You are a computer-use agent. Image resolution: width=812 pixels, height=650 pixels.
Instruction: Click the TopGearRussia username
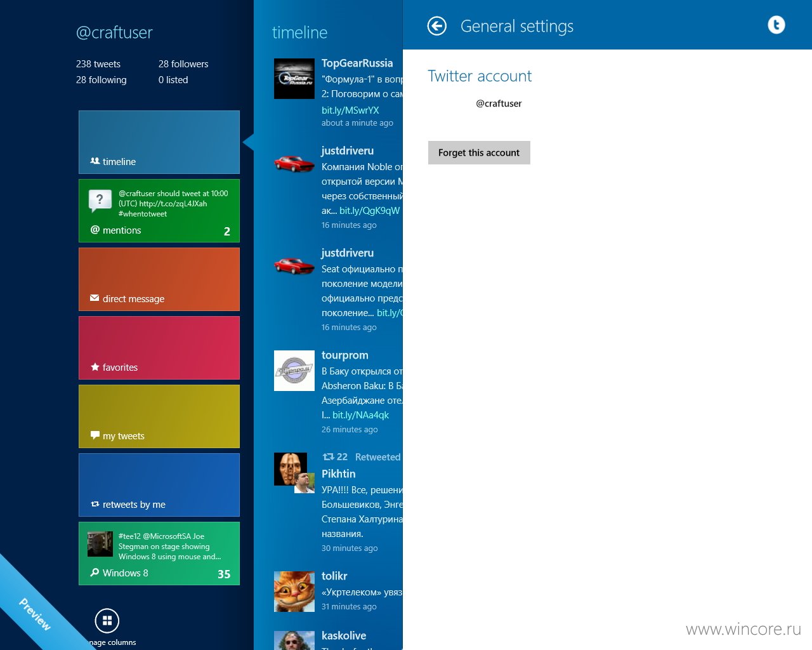pyautogui.click(x=357, y=63)
